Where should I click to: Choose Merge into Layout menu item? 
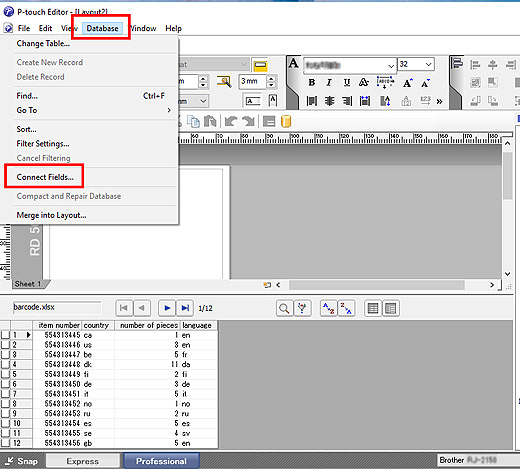51,215
